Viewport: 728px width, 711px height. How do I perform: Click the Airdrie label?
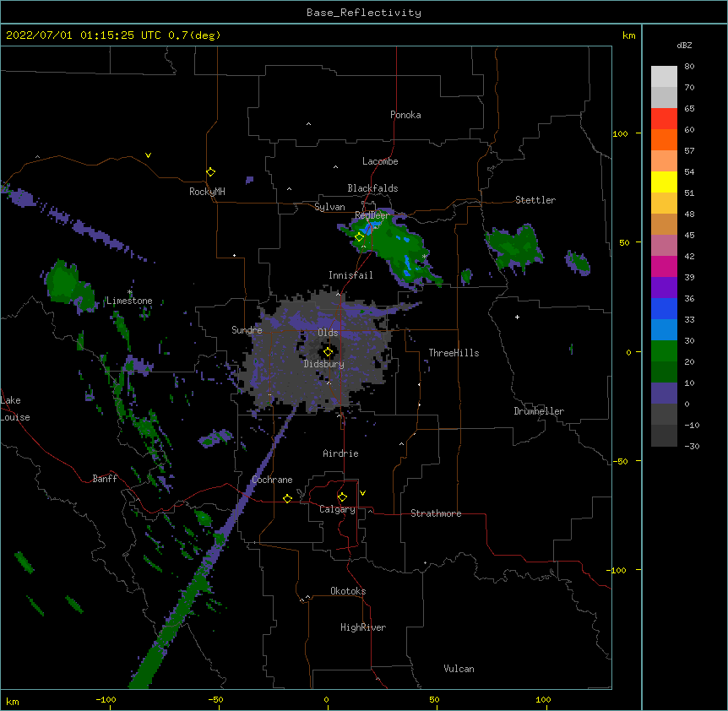(341, 453)
